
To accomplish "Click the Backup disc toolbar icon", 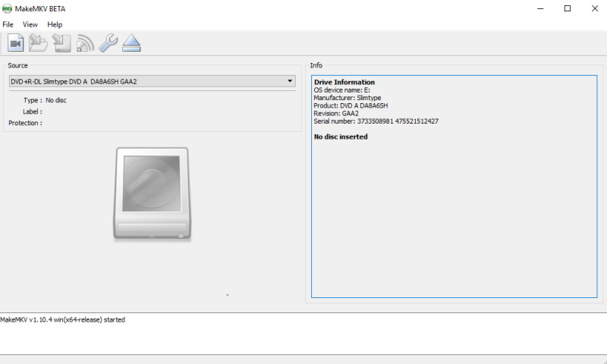I will (x=62, y=43).
